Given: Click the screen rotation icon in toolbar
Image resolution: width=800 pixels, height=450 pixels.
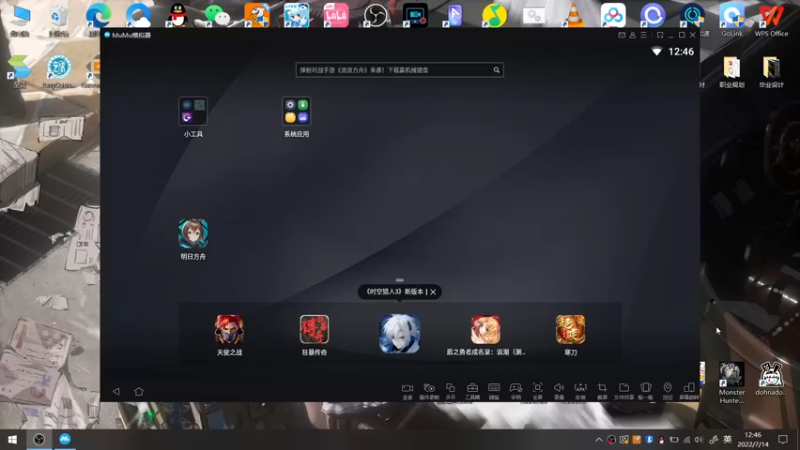Looking at the screenshot, I should [689, 388].
